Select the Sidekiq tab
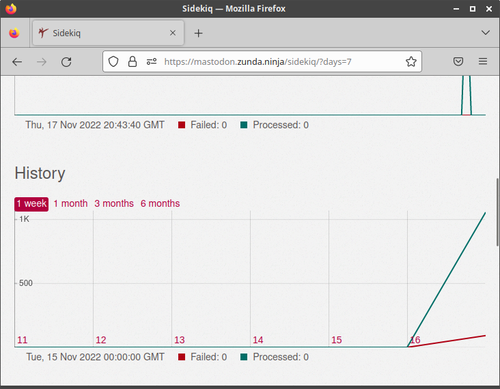 (108, 33)
